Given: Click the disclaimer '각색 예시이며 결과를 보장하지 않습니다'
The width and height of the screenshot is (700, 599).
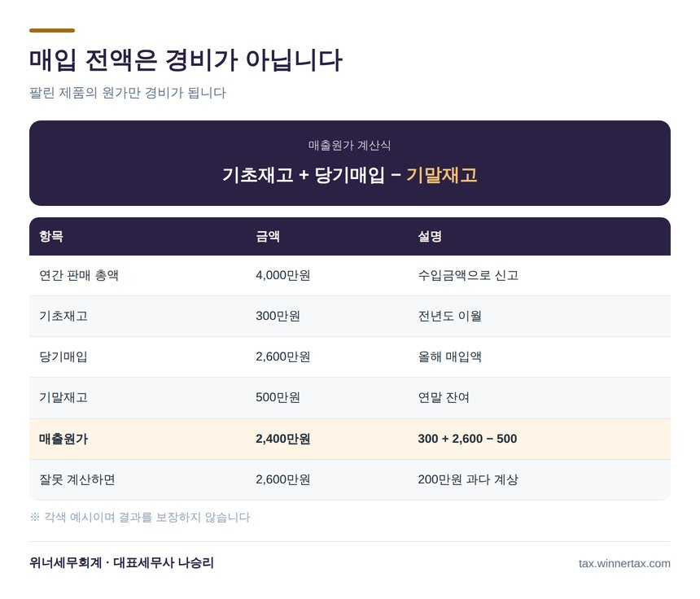Looking at the screenshot, I should (147, 518).
